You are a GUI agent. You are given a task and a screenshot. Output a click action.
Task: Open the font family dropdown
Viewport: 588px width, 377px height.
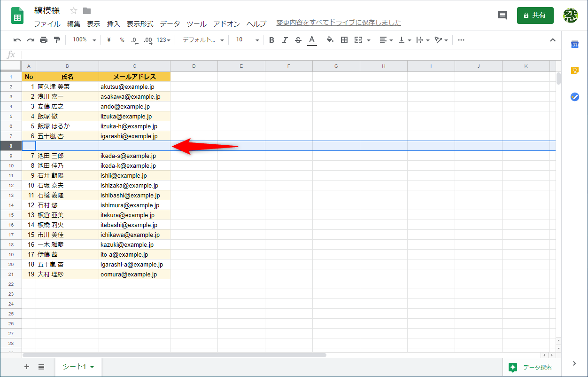click(x=203, y=40)
